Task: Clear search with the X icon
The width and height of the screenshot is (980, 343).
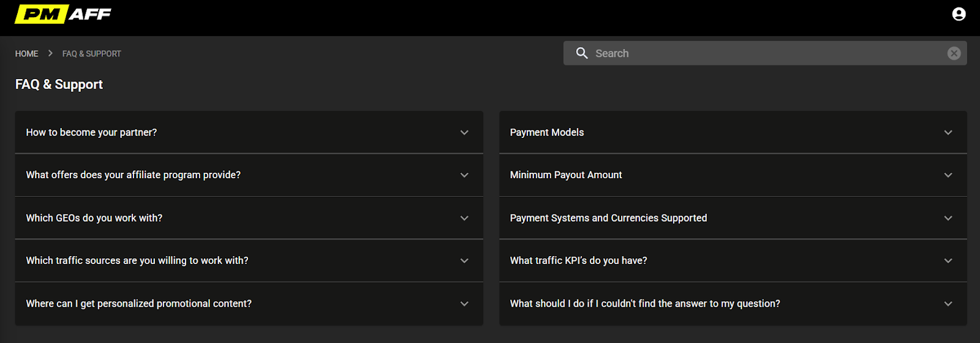Action: click(954, 53)
